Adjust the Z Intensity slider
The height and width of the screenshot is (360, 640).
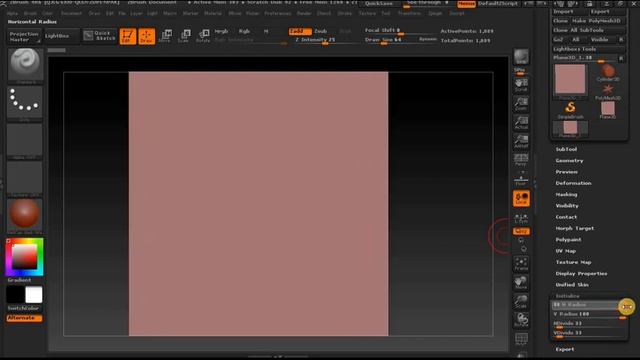322,40
